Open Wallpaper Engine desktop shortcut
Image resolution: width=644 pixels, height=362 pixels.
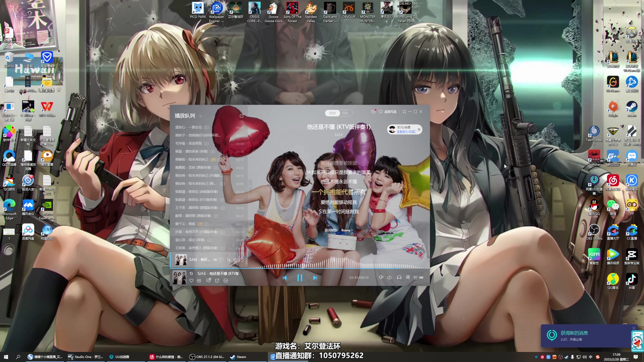click(216, 12)
